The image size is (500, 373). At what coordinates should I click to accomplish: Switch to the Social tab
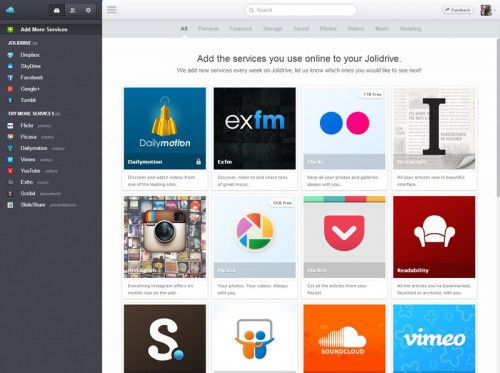pos(301,29)
